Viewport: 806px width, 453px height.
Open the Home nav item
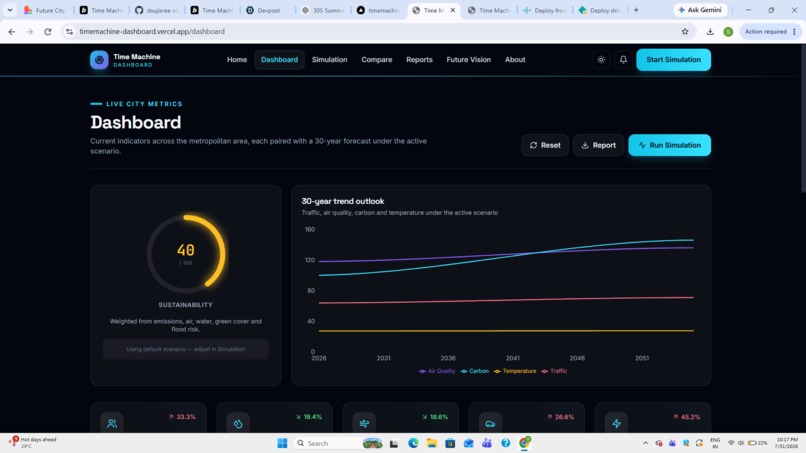[x=237, y=60]
